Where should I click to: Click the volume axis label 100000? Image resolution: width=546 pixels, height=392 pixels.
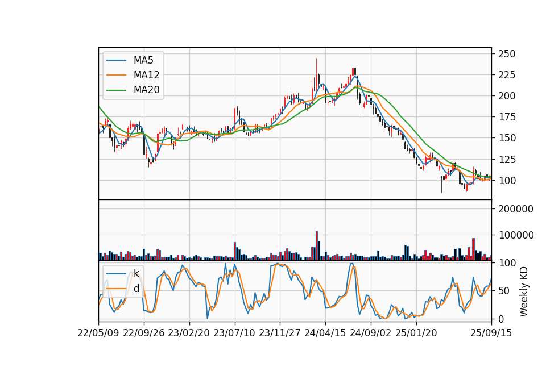(516, 235)
